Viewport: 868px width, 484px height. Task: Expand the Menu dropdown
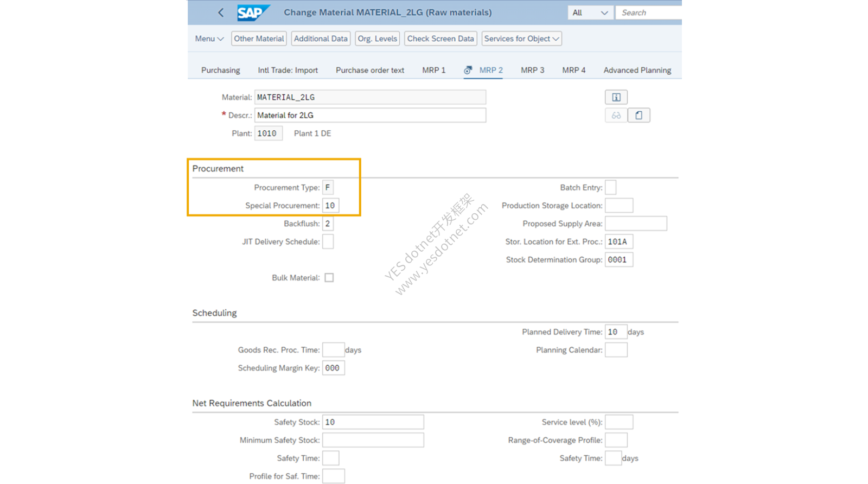pos(209,39)
